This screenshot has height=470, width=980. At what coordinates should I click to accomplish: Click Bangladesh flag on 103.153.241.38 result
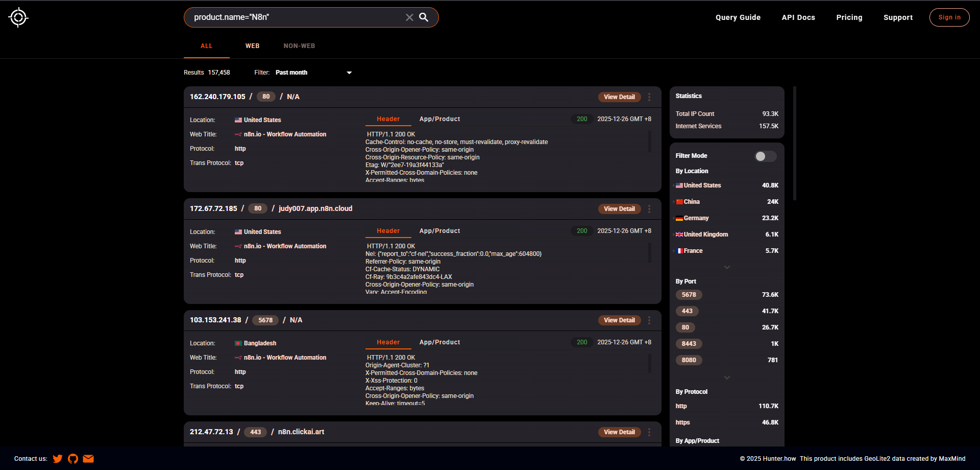pos(238,343)
